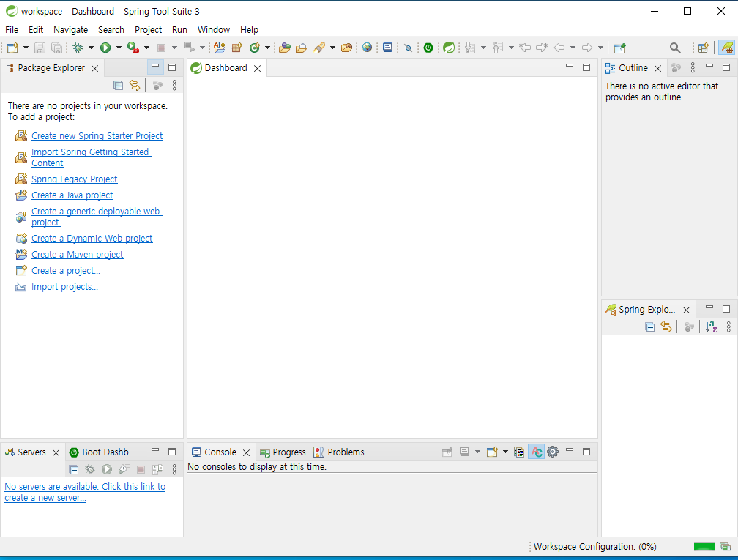
Task: Collapse all in Spring Explorer
Action: [x=650, y=326]
